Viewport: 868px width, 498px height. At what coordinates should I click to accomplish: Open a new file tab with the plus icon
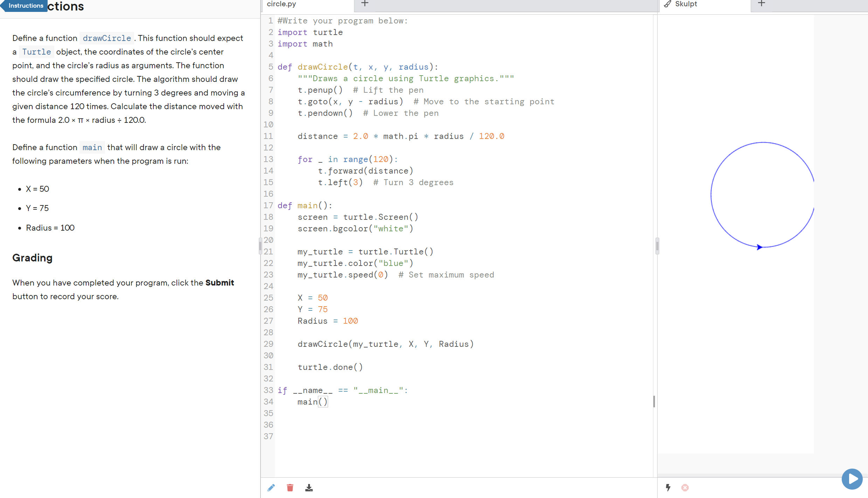pos(365,3)
